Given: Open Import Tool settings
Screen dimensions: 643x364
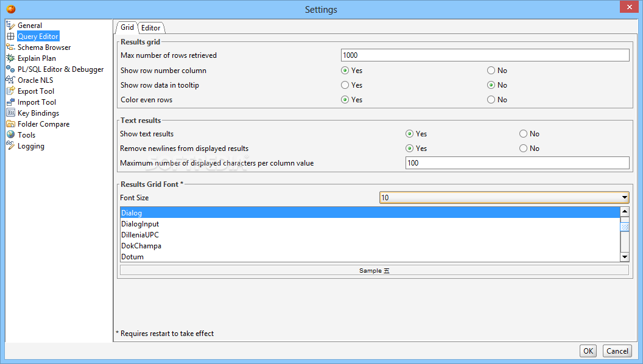Looking at the screenshot, I should coord(37,102).
